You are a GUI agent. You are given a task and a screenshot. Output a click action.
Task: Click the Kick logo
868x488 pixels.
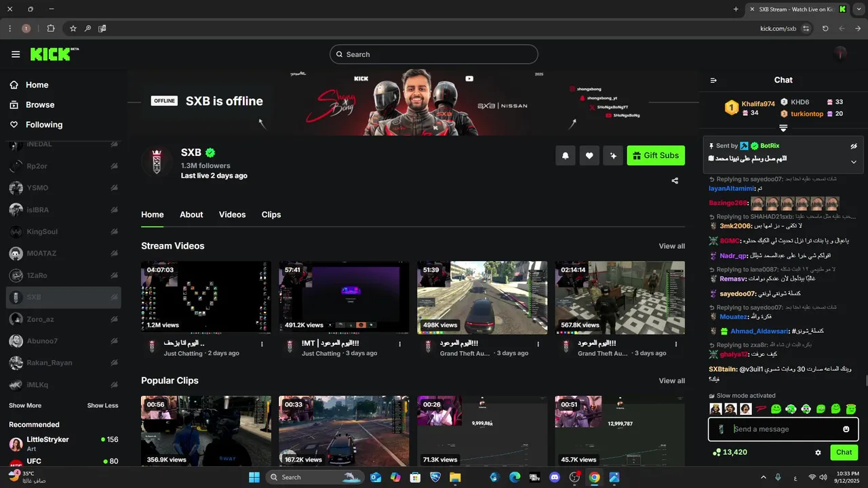point(54,54)
